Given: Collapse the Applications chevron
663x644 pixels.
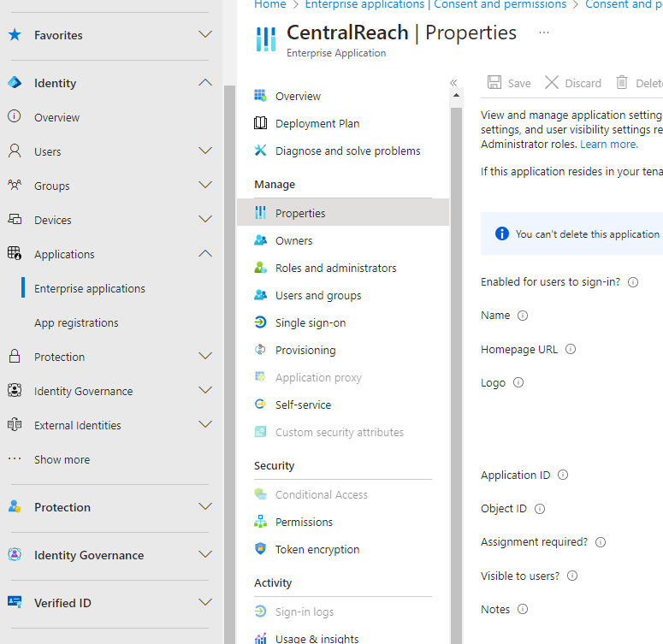Looking at the screenshot, I should click(x=205, y=253).
